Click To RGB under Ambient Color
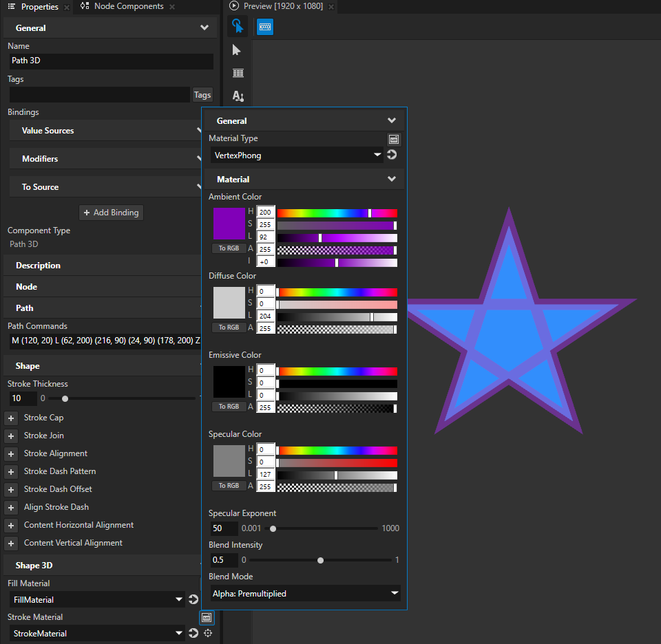661x644 pixels. tap(229, 248)
